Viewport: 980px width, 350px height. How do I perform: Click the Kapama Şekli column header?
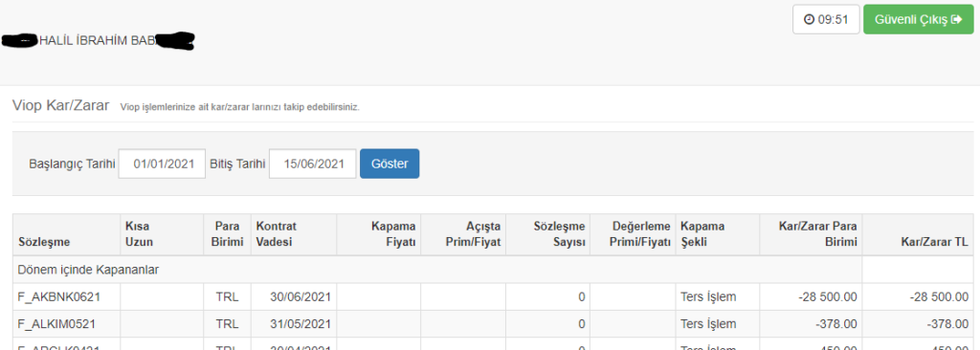pos(718,234)
